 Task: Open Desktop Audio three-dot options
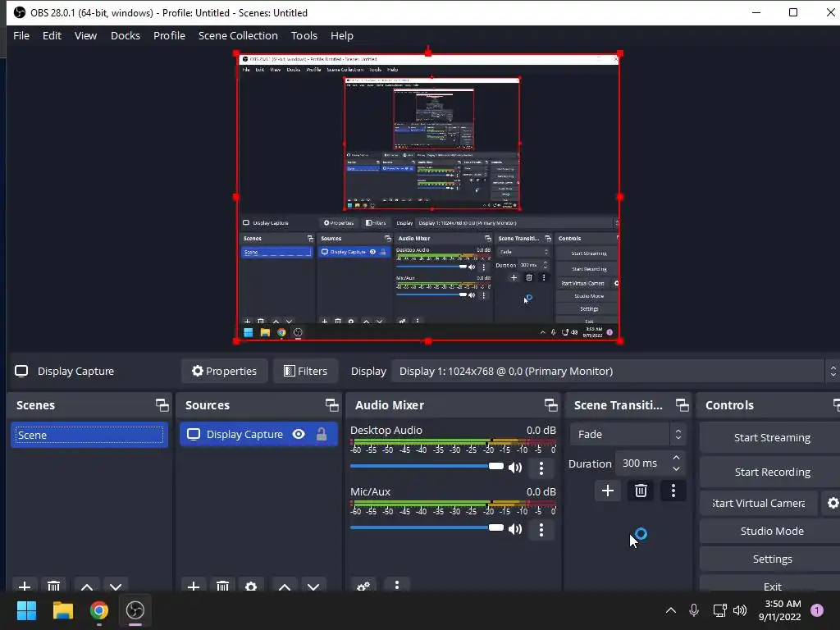point(541,468)
